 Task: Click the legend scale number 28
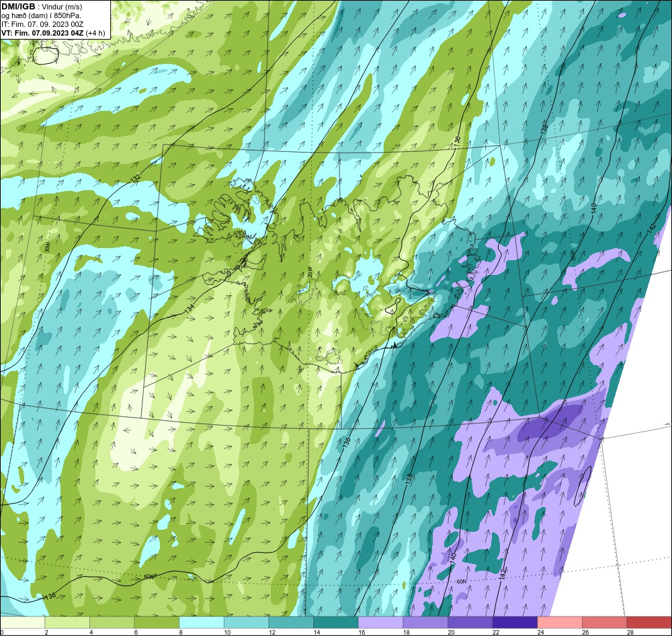pyautogui.click(x=630, y=632)
